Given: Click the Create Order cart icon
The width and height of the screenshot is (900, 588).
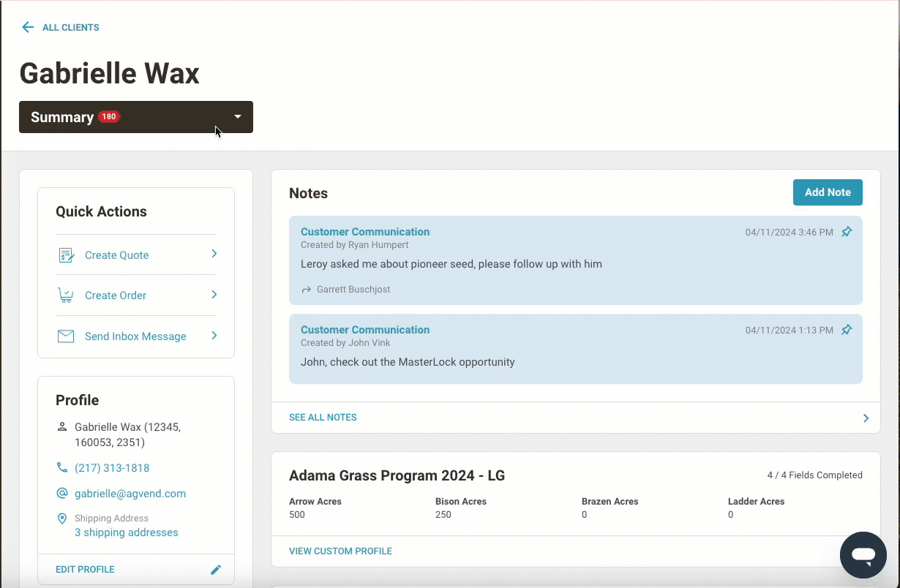Looking at the screenshot, I should pos(66,295).
